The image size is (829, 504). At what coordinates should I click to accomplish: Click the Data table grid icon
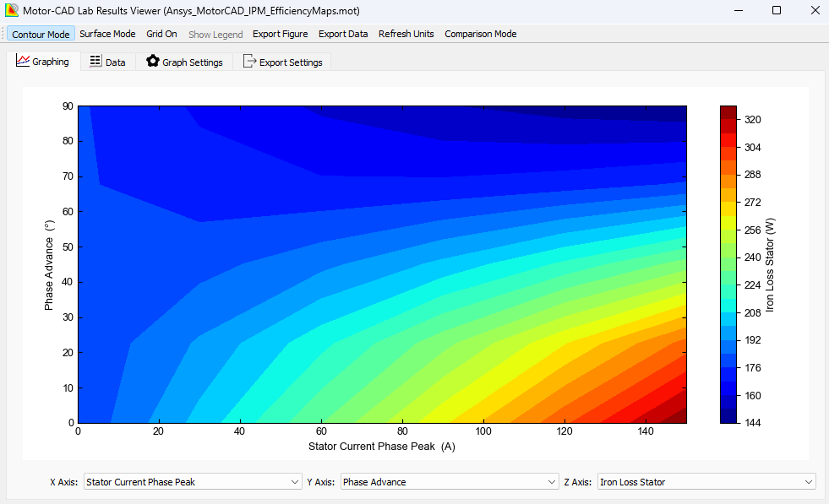pos(95,61)
